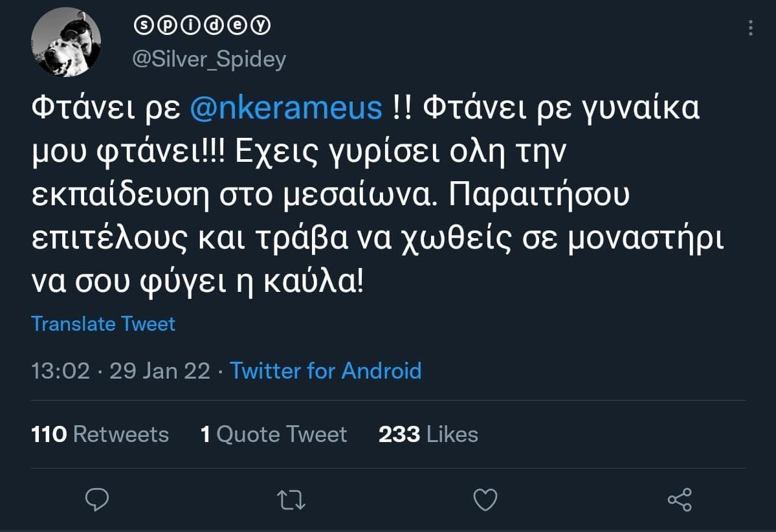Screen dimensions: 776x532
Task: Open the @Silver_Spidey handle
Action: [209, 60]
